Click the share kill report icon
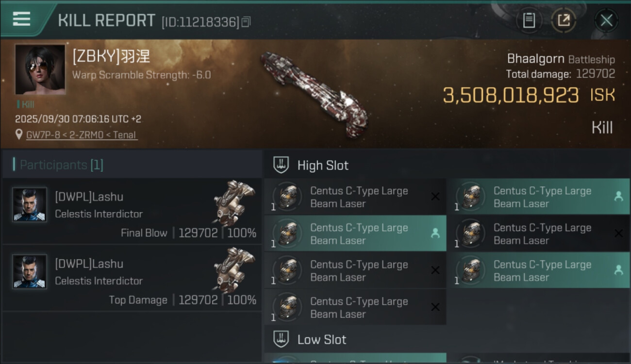Viewport: 631px width, 364px height. [x=564, y=20]
